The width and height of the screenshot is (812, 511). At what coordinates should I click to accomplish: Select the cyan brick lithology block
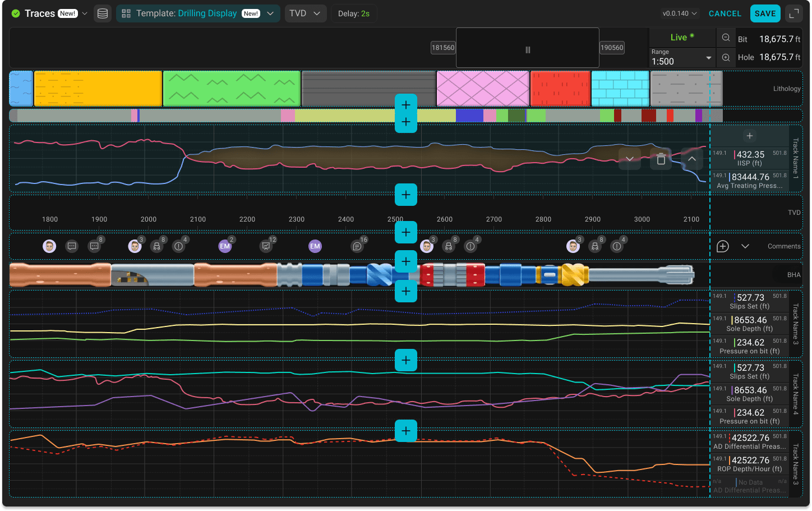click(620, 89)
